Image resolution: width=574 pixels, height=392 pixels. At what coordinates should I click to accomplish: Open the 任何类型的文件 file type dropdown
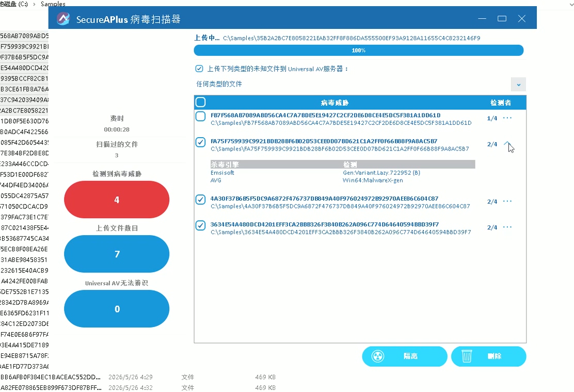(x=518, y=85)
